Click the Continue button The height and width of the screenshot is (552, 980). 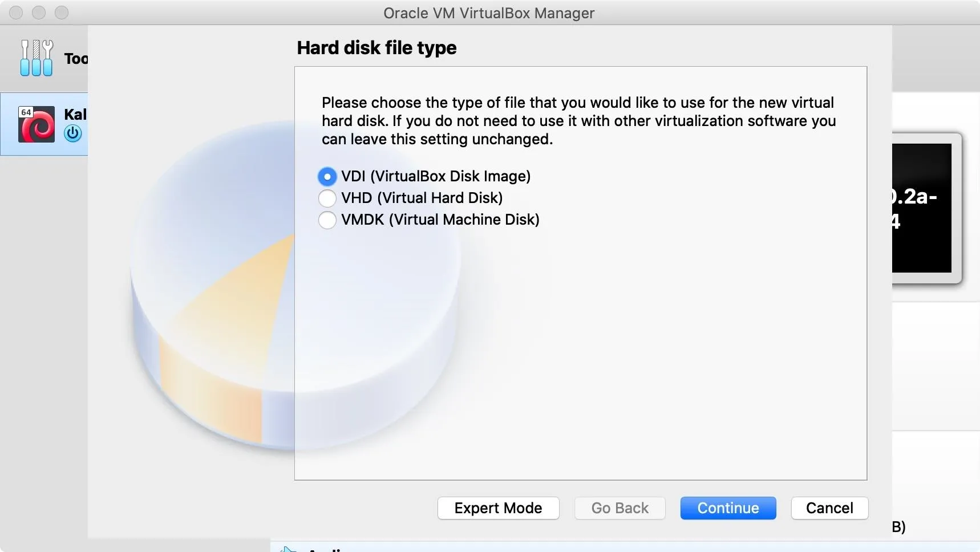click(x=728, y=508)
